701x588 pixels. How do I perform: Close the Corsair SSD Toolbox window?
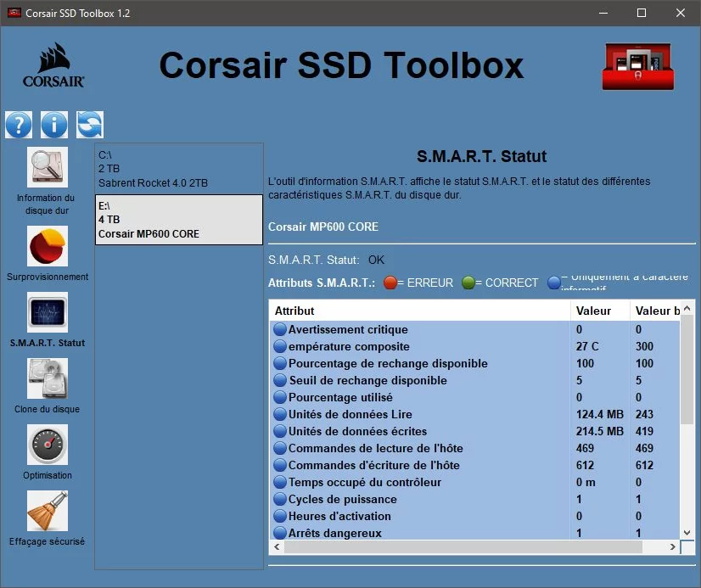681,13
